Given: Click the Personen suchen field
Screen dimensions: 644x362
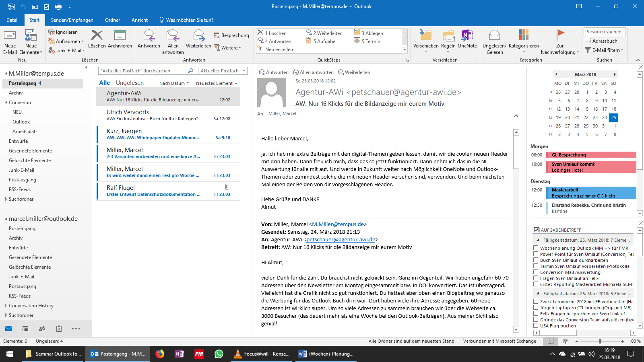Looking at the screenshot, I should (x=605, y=32).
